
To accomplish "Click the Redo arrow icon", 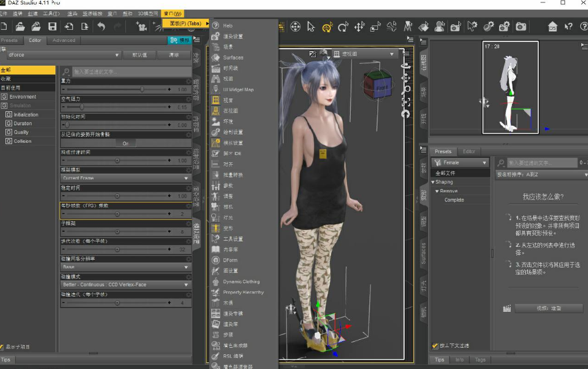I will click(x=118, y=27).
